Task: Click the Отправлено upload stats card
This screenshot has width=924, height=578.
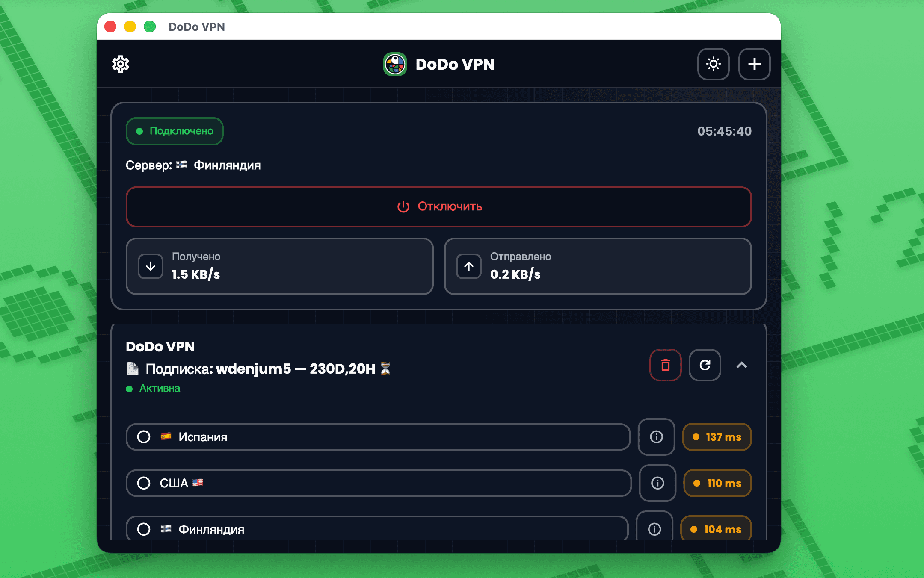Action: (x=598, y=266)
